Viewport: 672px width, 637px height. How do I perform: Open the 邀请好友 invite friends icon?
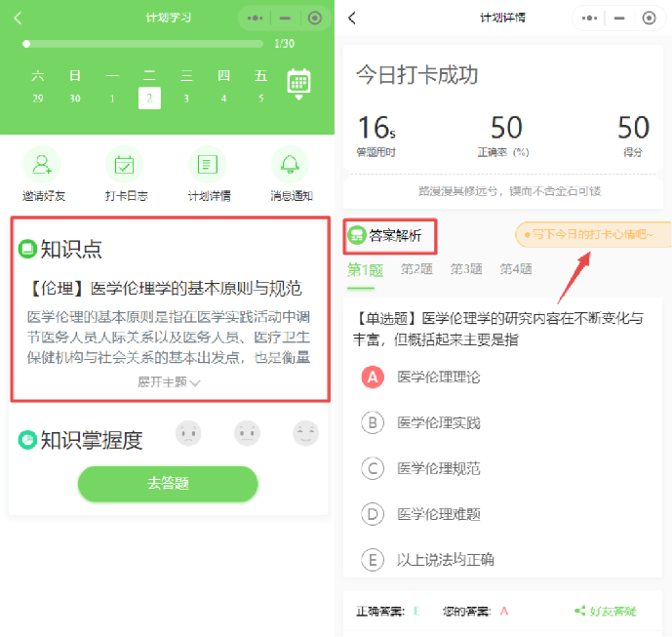pos(41,164)
